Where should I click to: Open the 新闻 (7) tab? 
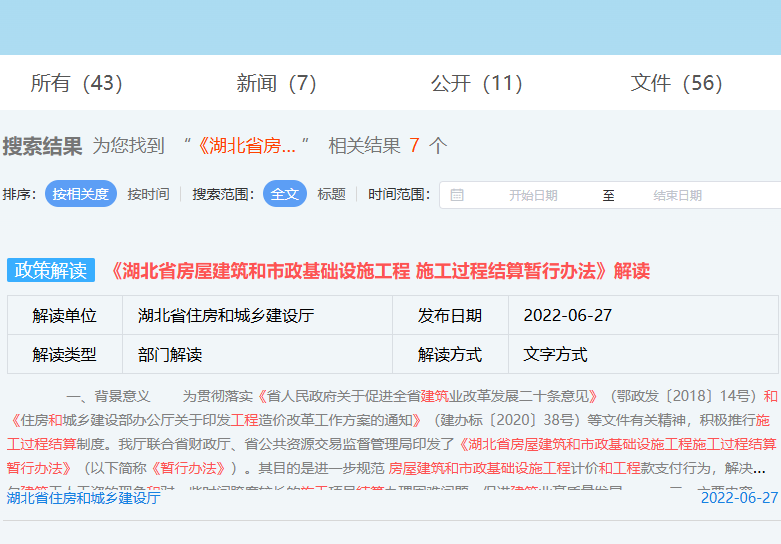[x=276, y=83]
